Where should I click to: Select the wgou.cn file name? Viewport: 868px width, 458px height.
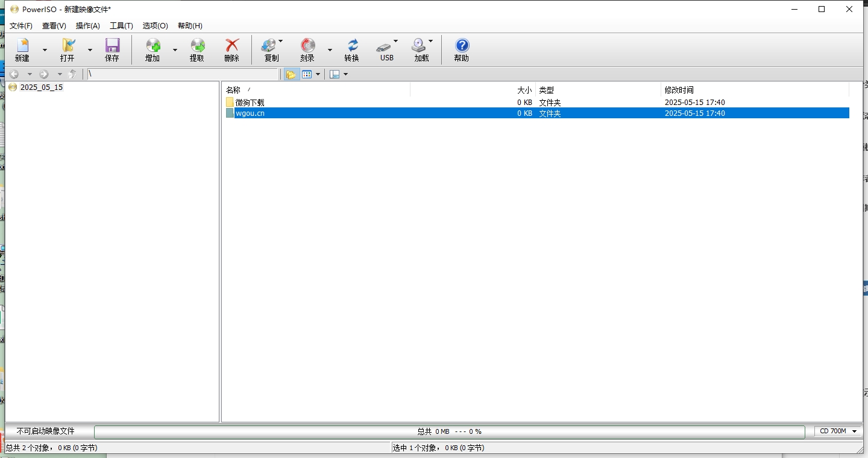(250, 113)
